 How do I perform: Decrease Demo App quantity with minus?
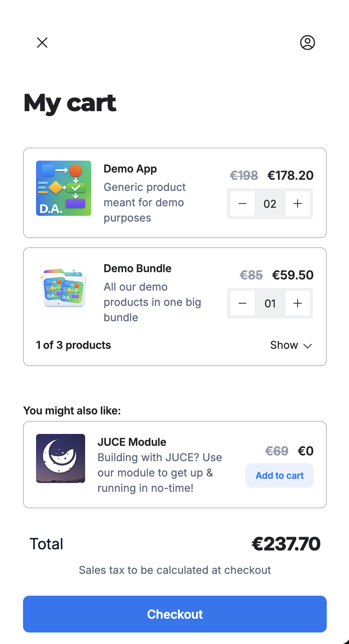(242, 204)
